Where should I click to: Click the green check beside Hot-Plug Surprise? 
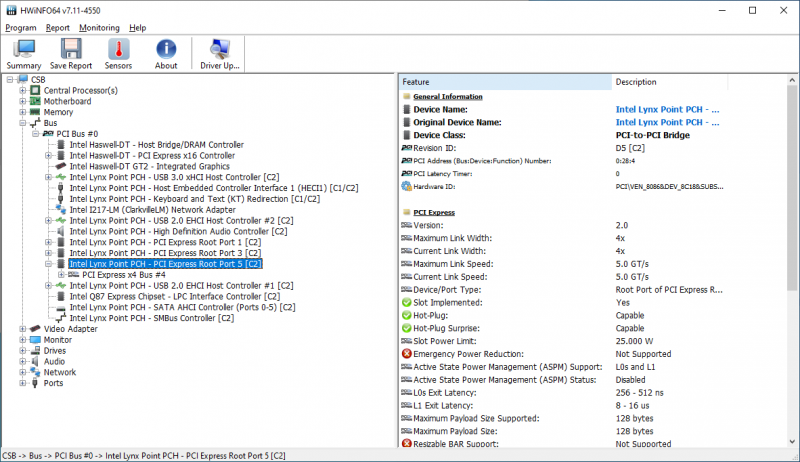[406, 328]
